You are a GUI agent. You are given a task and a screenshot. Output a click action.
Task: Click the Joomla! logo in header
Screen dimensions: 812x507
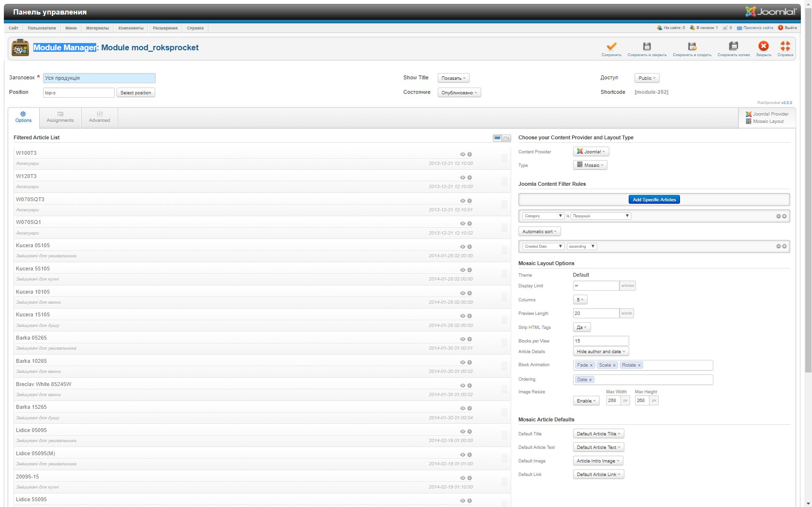click(771, 12)
